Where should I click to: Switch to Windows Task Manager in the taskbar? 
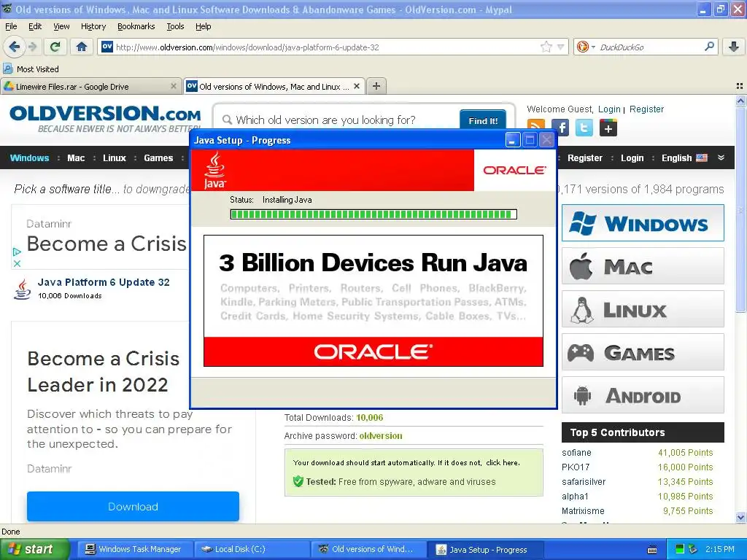[133, 549]
